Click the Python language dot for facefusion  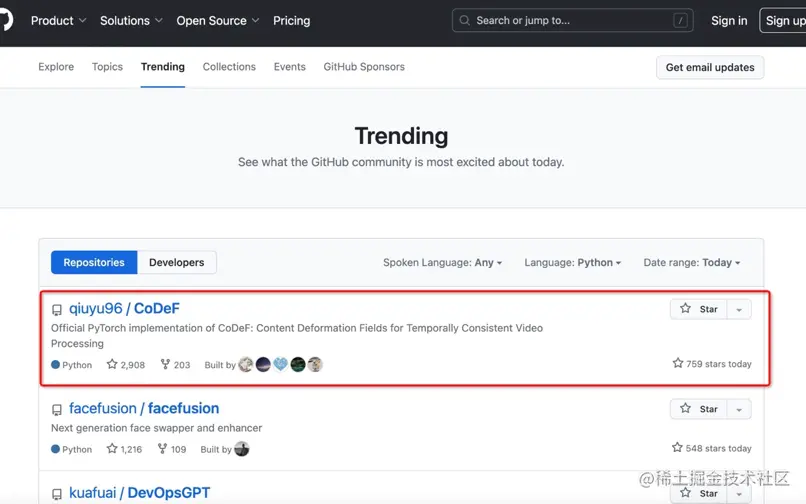click(x=56, y=449)
